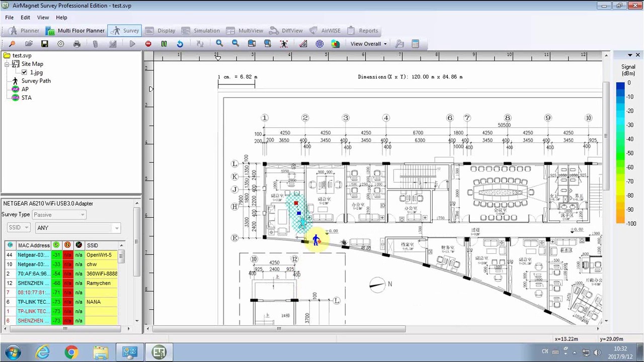Collapse the Site Map tree node
The height and width of the screenshot is (362, 644).
pyautogui.click(x=7, y=64)
